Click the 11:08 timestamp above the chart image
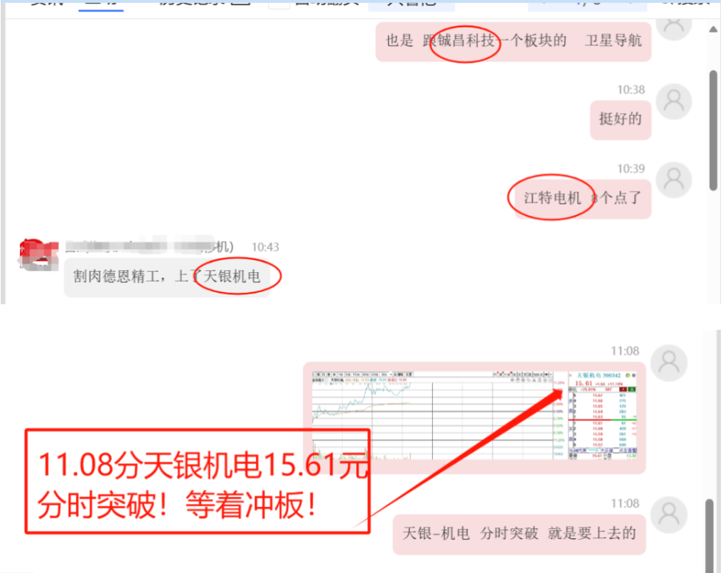This screenshot has height=573, width=728. coord(625,351)
